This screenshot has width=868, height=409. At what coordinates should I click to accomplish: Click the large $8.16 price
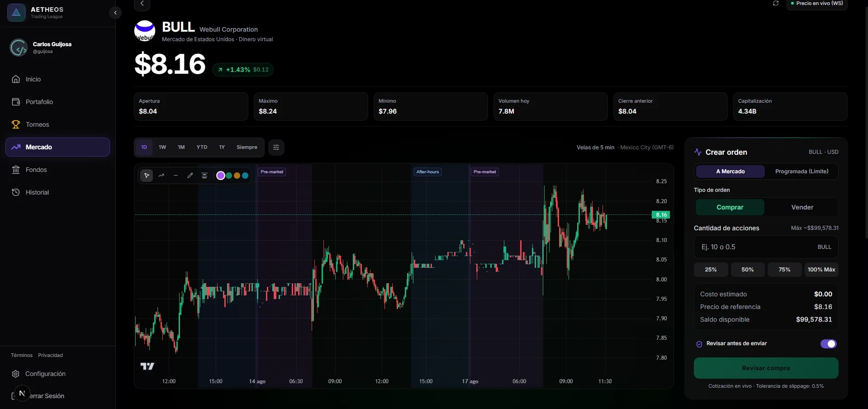click(170, 64)
